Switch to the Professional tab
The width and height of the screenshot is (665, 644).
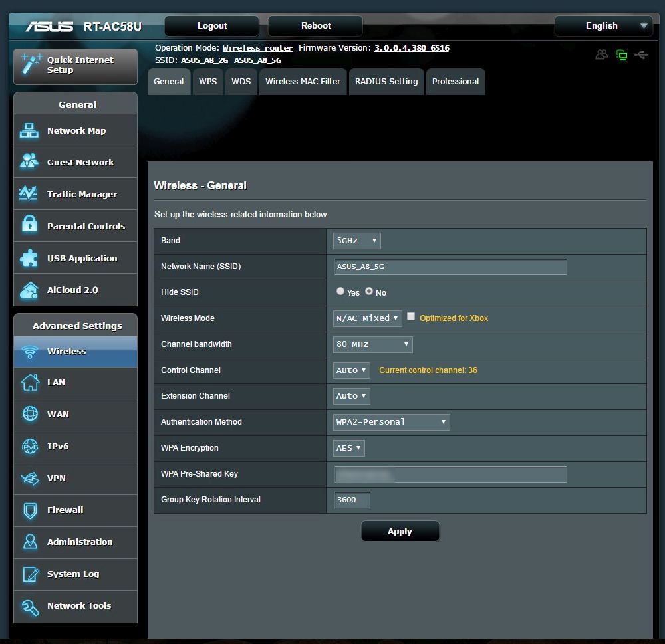456,81
